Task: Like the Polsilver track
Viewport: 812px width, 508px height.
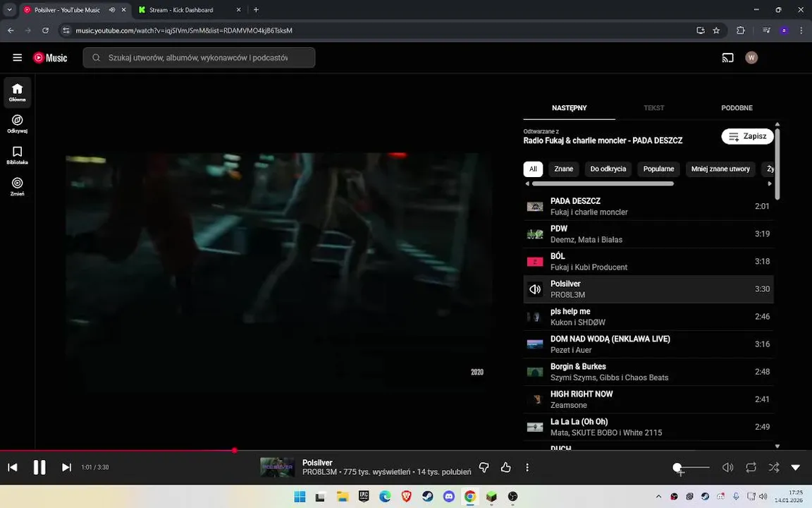Action: (x=506, y=467)
